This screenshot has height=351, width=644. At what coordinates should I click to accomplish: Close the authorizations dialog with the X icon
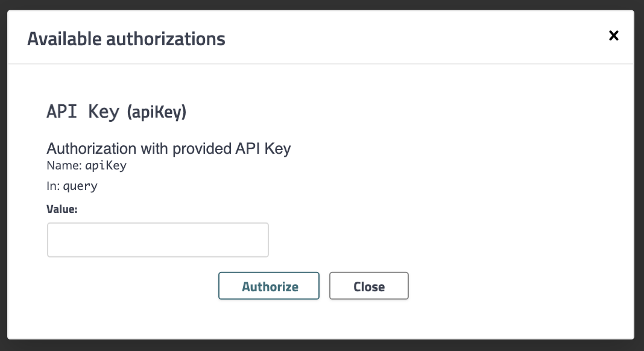coord(614,36)
